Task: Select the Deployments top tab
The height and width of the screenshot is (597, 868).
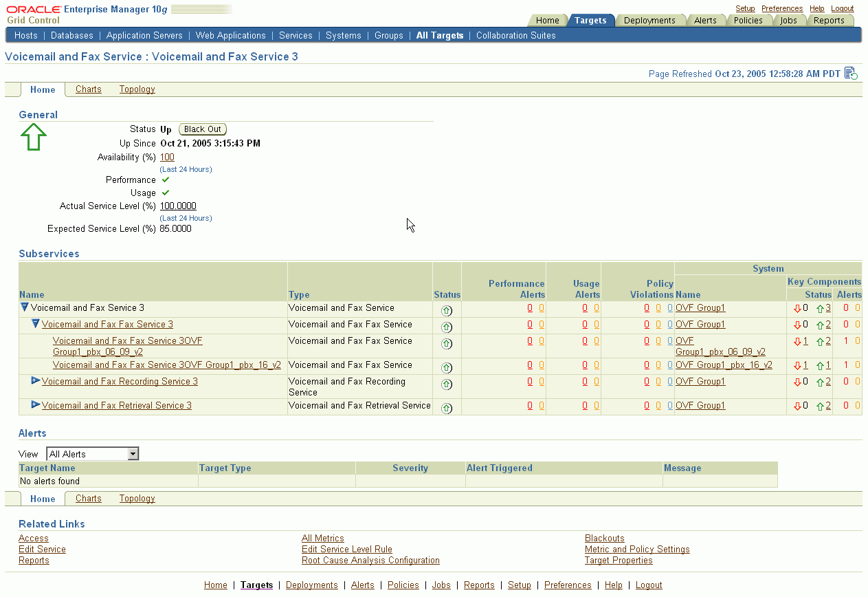Action: tap(650, 20)
